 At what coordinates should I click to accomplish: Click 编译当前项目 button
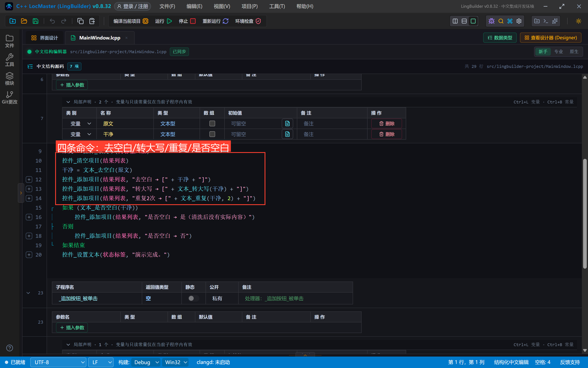131,21
